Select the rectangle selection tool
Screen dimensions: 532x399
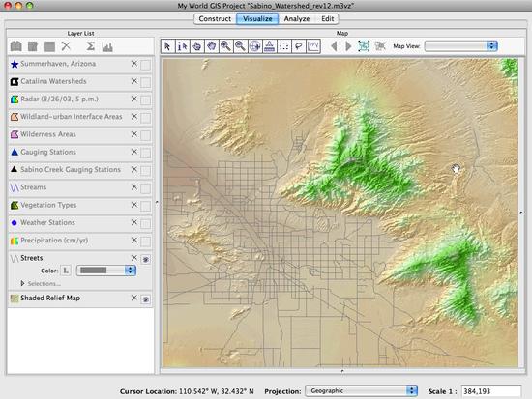click(284, 46)
